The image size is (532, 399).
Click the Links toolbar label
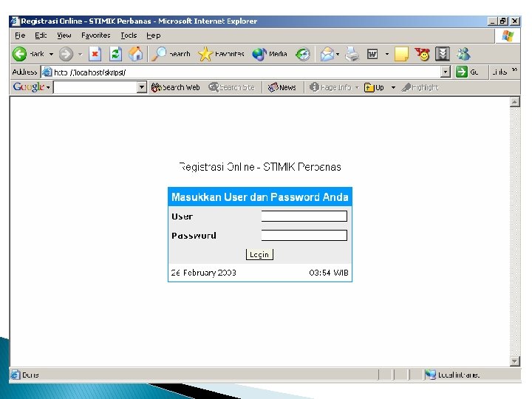click(x=499, y=72)
